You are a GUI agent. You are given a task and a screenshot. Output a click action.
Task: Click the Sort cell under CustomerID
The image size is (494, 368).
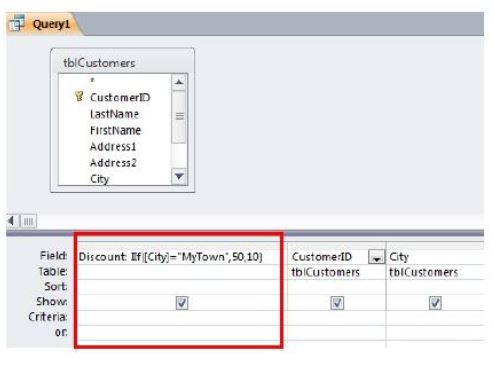point(337,287)
